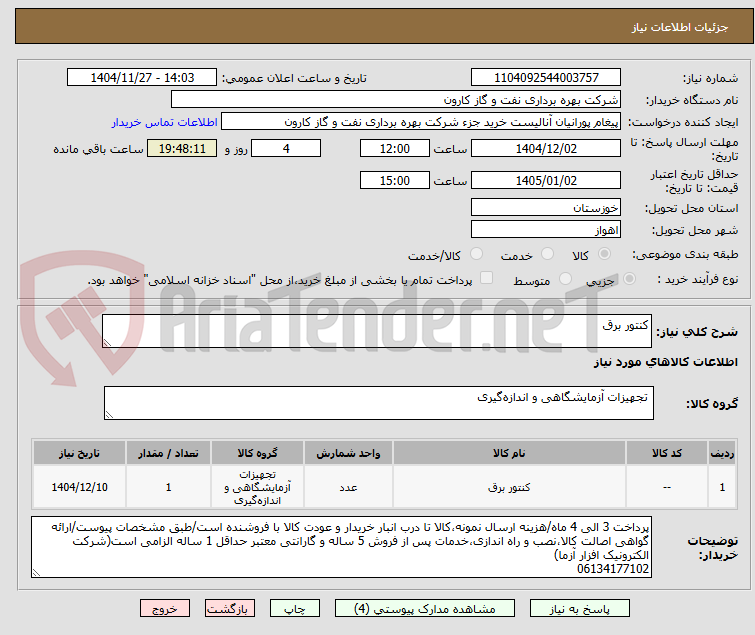The height and width of the screenshot is (635, 755).
Task: Click the province field خوزستان
Action: [x=546, y=207]
